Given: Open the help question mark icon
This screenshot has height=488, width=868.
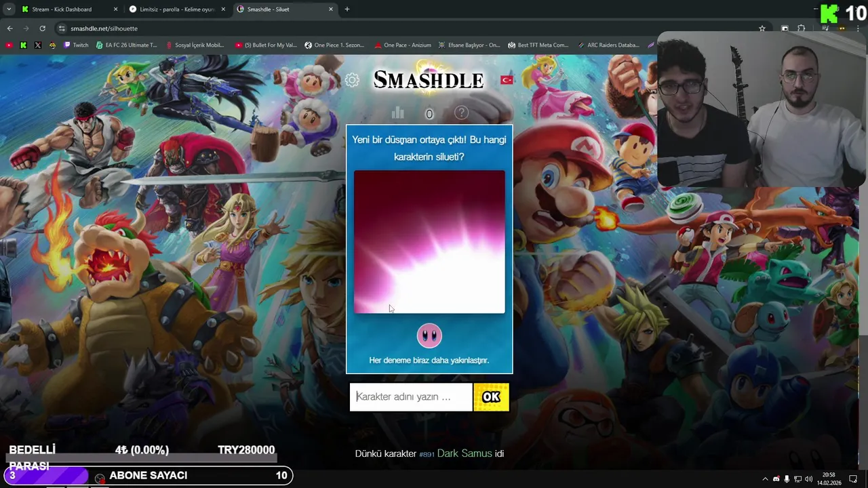Looking at the screenshot, I should click(x=461, y=113).
